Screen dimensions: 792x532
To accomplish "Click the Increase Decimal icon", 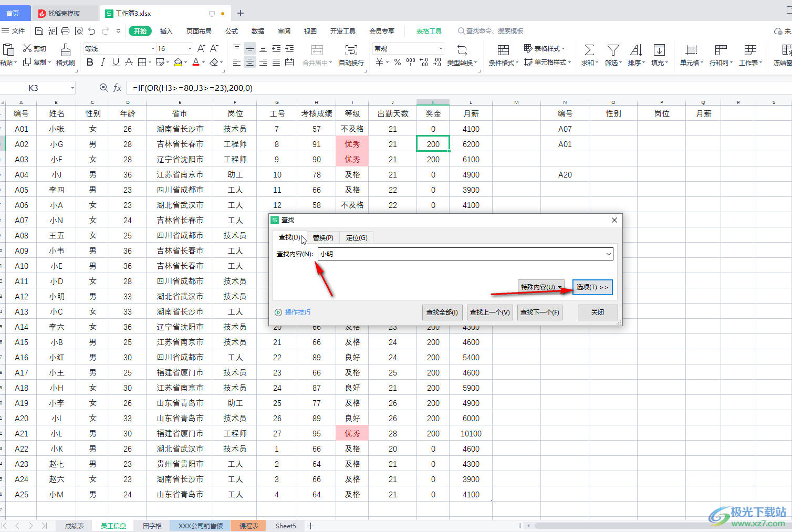I will point(424,62).
